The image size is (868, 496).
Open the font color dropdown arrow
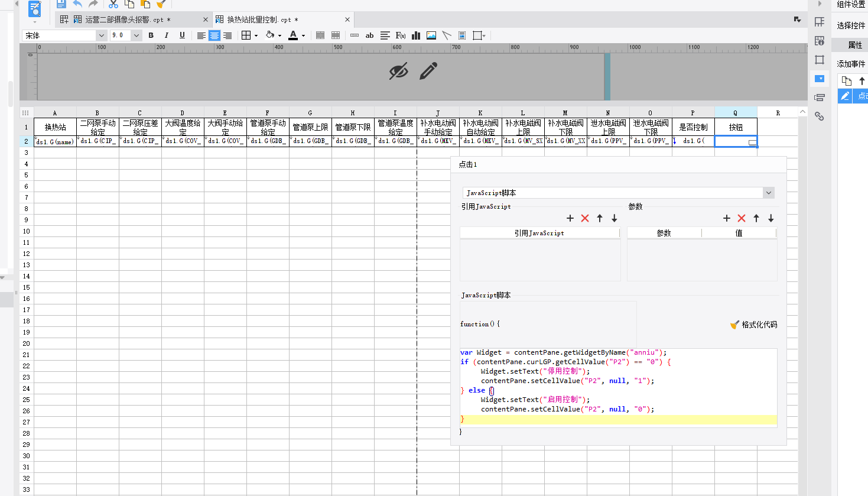304,36
